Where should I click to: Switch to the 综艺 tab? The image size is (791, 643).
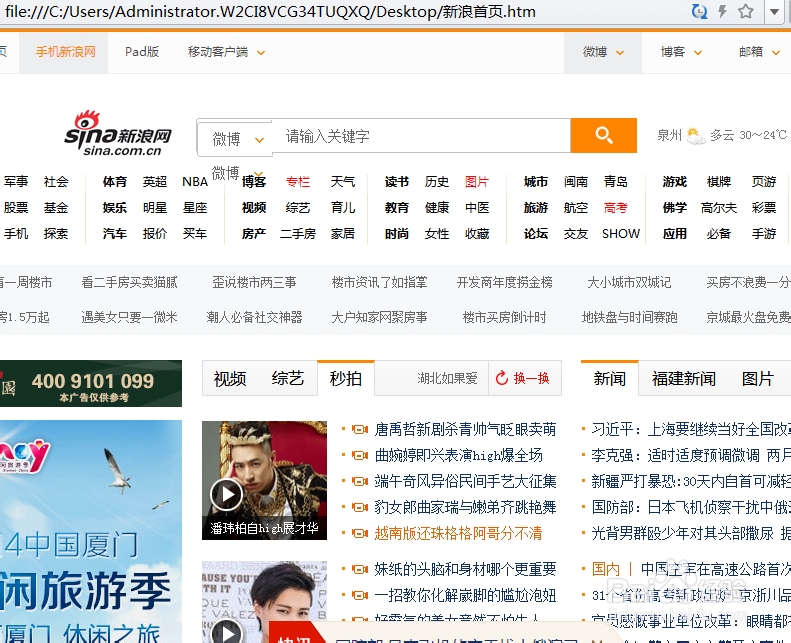[288, 379]
